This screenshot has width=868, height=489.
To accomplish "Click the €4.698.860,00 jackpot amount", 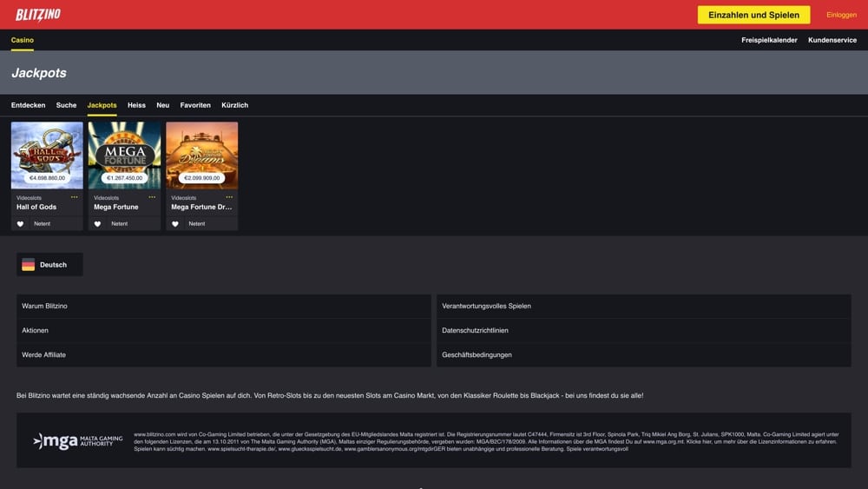I will 47,178.
